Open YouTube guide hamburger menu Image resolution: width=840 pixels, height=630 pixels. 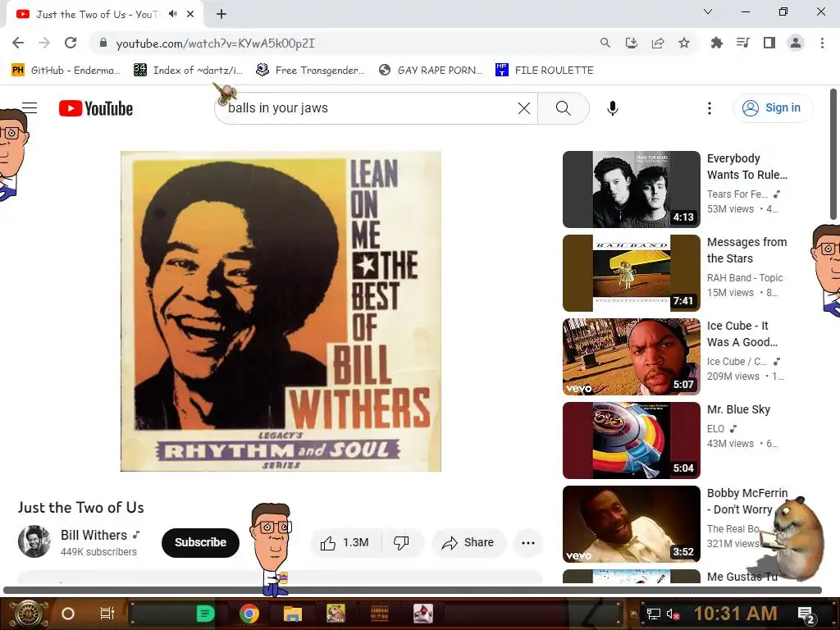[30, 108]
